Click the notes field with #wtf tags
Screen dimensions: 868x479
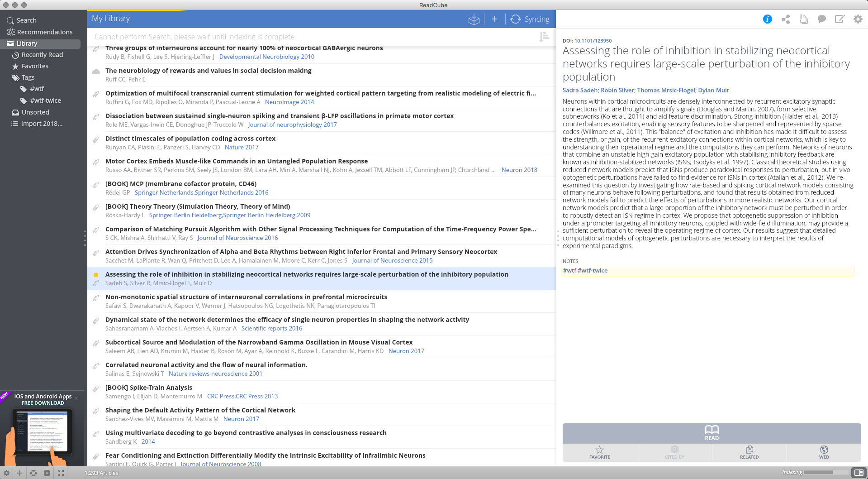(x=708, y=271)
